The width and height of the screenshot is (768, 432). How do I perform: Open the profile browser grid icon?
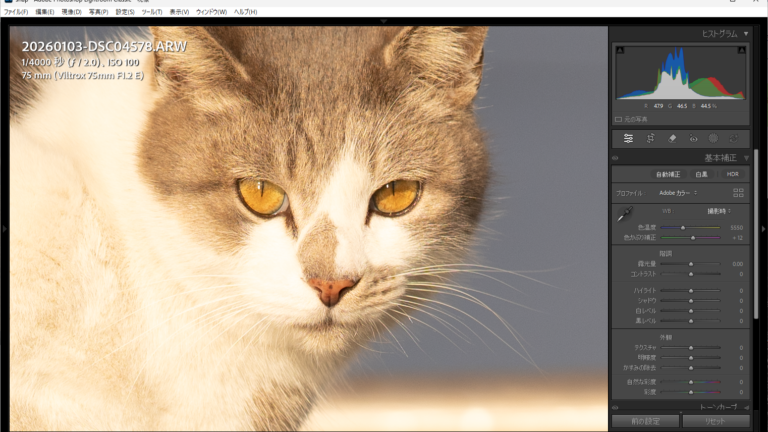point(738,192)
